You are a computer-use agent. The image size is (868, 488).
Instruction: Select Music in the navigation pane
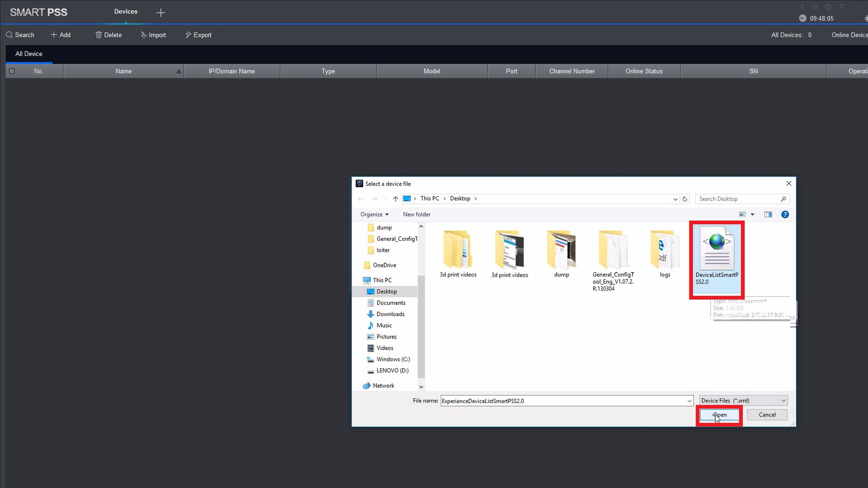point(384,325)
